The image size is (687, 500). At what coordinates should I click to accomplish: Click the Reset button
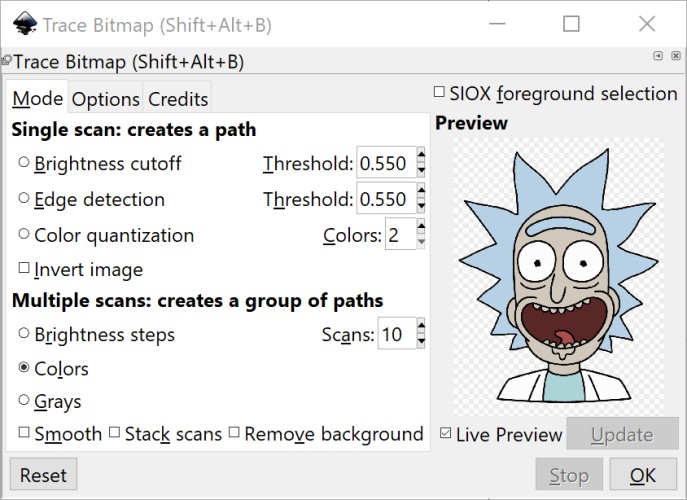(43, 475)
